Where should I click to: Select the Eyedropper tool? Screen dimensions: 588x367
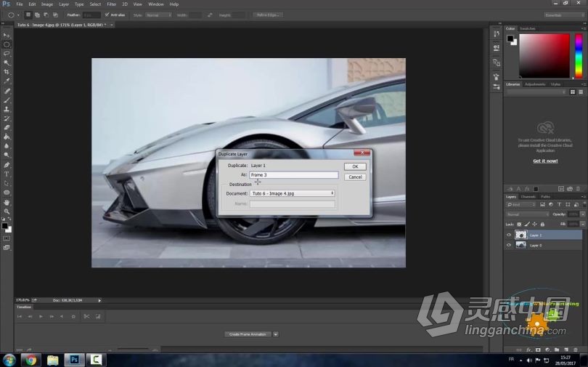point(7,81)
